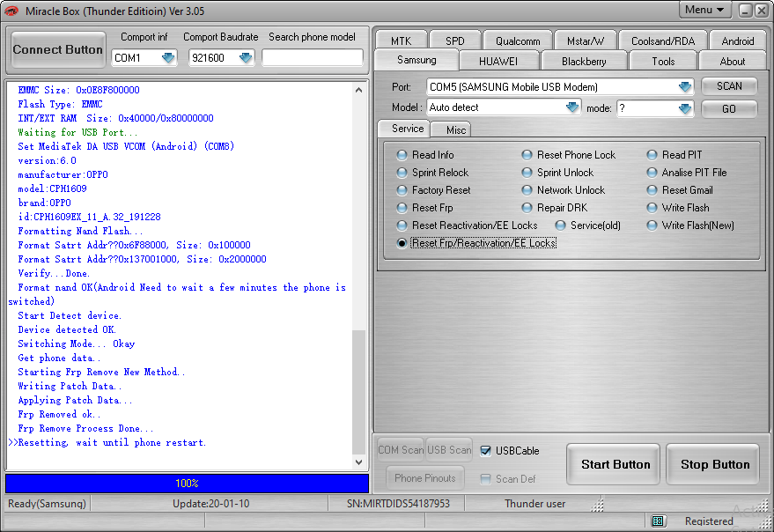This screenshot has height=532, width=774.
Task: Open the mode dropdown showing ?
Action: (x=685, y=108)
